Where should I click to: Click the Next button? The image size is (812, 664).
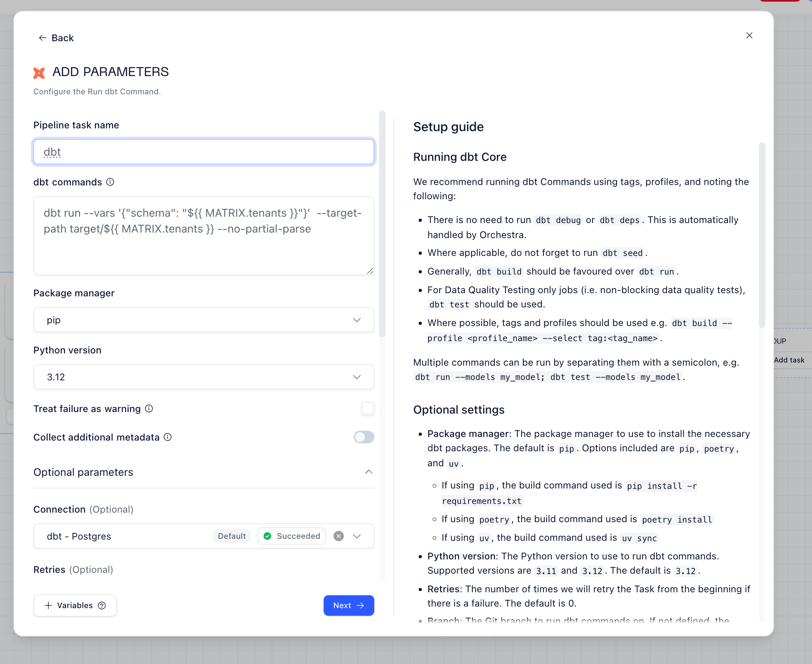coord(349,605)
